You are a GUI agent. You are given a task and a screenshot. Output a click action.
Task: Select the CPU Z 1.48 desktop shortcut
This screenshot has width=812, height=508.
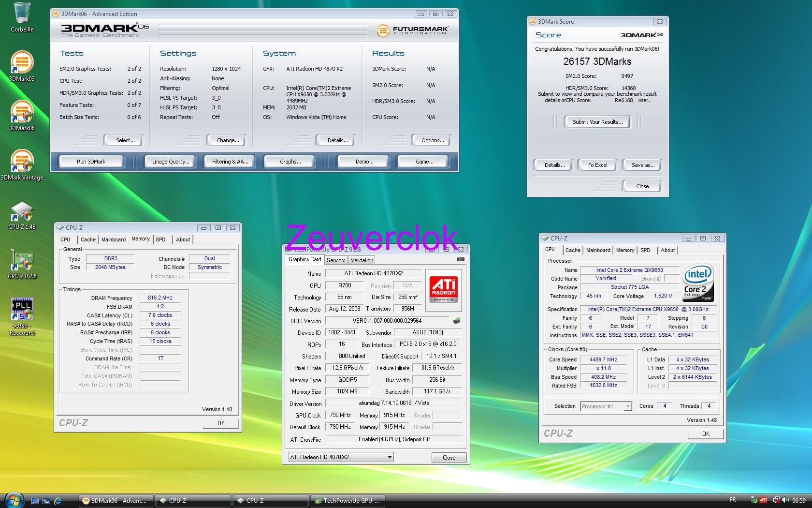click(x=22, y=215)
